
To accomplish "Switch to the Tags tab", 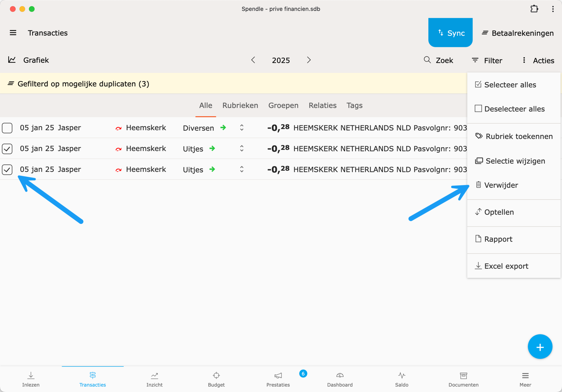I will pyautogui.click(x=354, y=106).
